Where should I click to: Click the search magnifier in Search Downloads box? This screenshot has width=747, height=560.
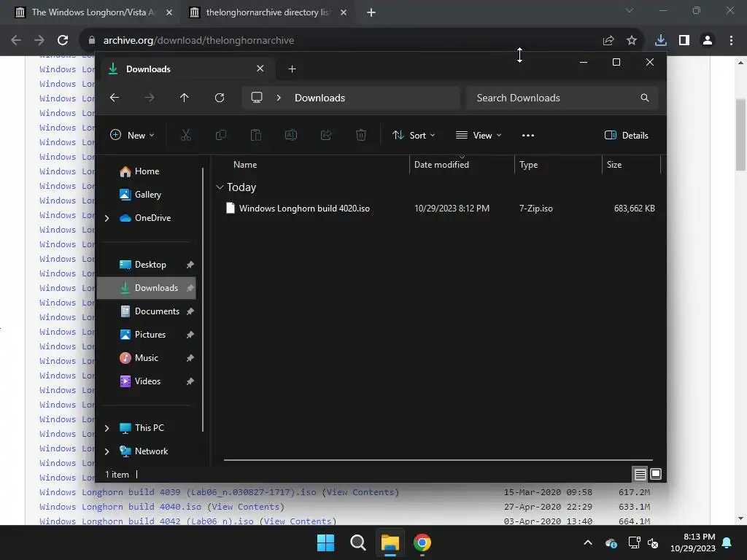coord(645,98)
